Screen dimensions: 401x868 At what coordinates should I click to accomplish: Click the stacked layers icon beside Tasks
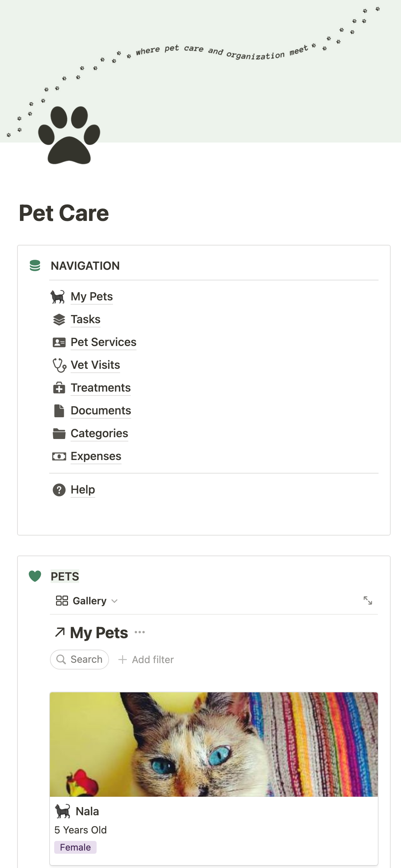[x=59, y=320]
